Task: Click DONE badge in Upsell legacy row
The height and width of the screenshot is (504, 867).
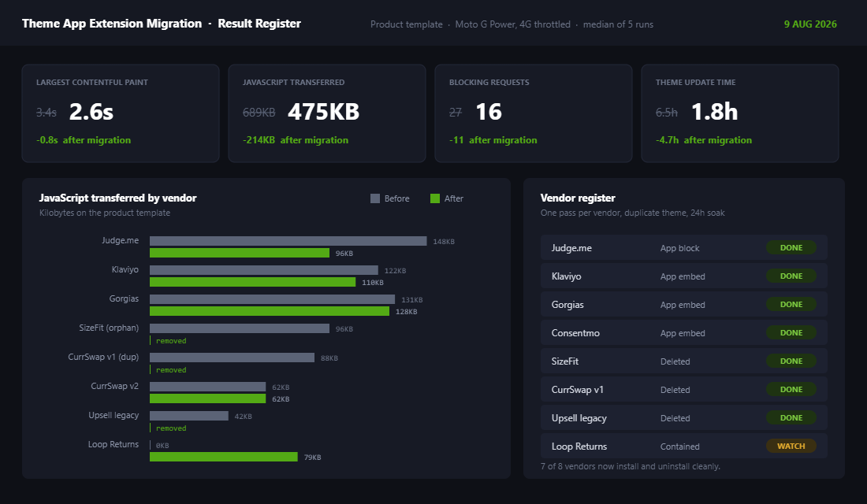Action: pos(791,418)
